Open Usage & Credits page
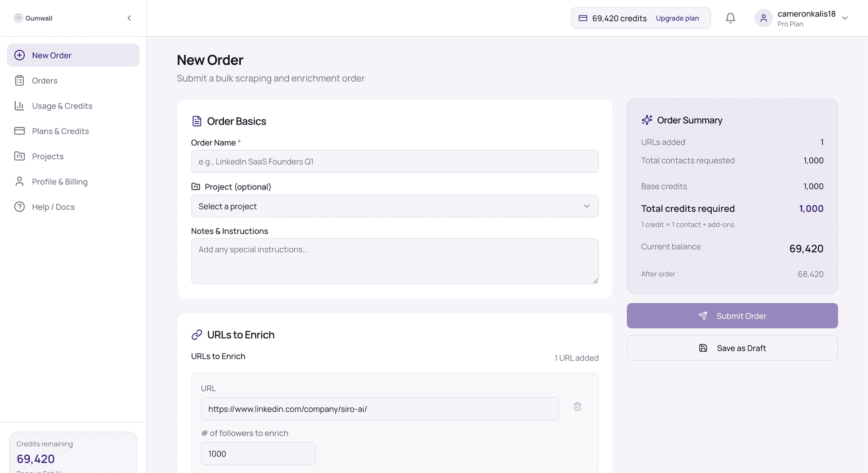 point(62,106)
